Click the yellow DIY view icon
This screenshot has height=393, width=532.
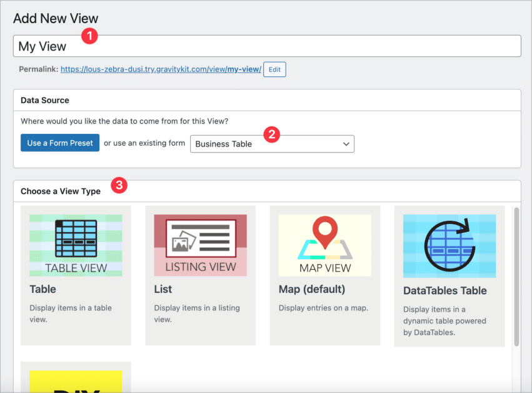[x=75, y=380]
